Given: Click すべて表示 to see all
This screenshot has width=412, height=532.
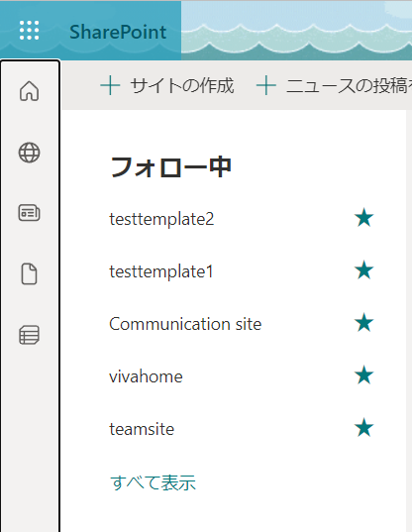Looking at the screenshot, I should click(153, 482).
